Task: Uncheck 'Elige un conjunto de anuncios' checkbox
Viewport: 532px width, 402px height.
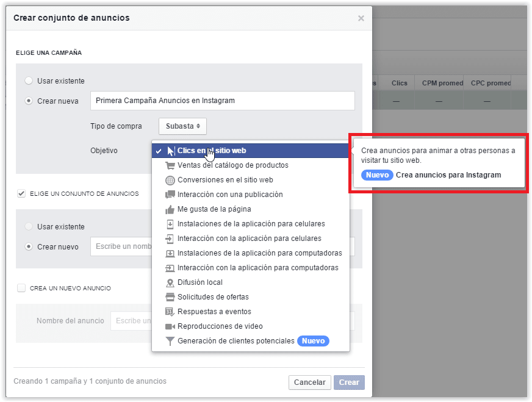Action: tap(21, 193)
